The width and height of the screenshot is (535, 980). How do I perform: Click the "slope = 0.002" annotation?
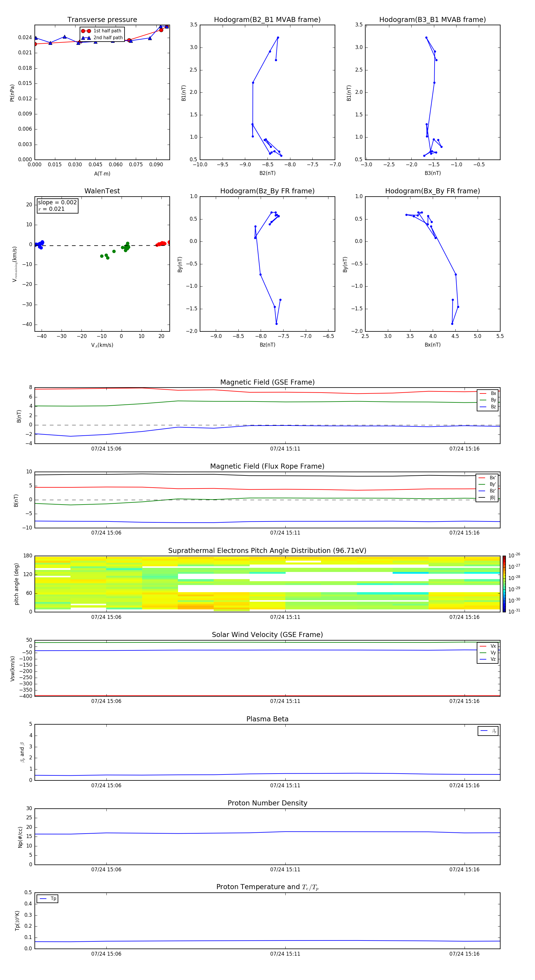tap(57, 203)
